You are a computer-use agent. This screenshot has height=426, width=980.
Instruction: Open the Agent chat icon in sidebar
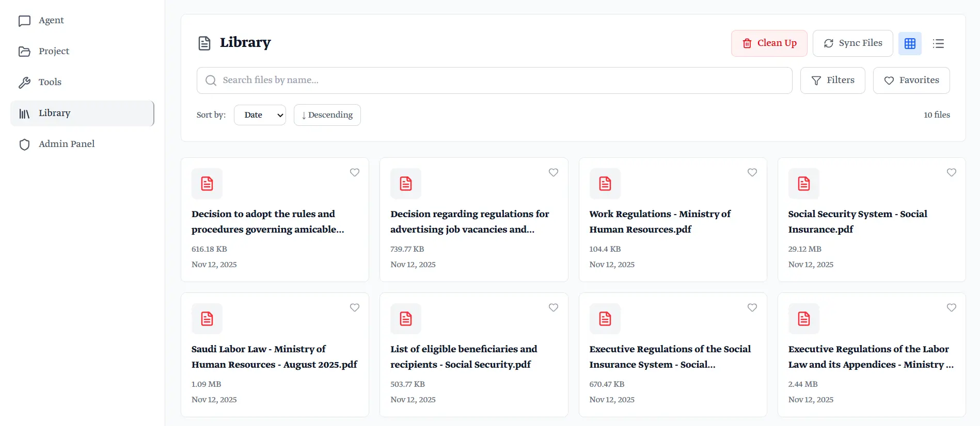(24, 21)
